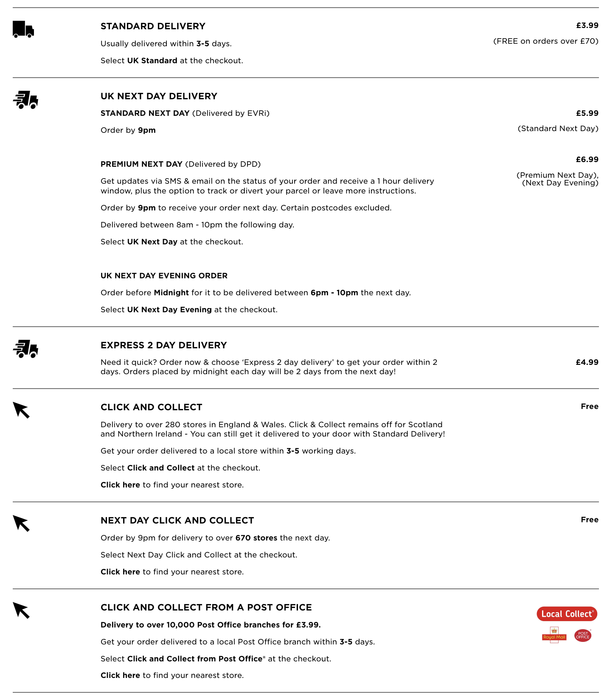
Task: Click the UK Next Day Delivery speeding truck icon
Action: click(x=25, y=100)
